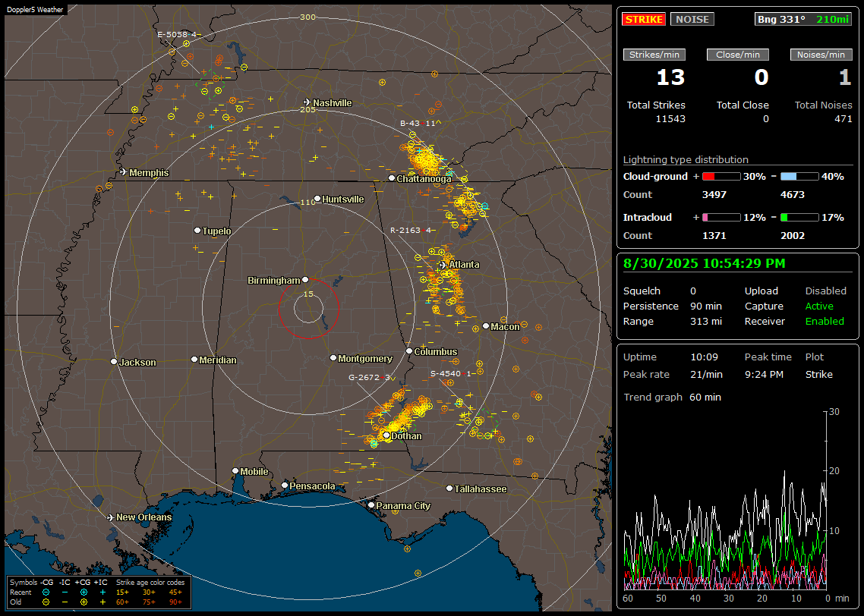Click the Lightning type distribution heading
Viewport: 864px width, 616px height.
click(686, 159)
